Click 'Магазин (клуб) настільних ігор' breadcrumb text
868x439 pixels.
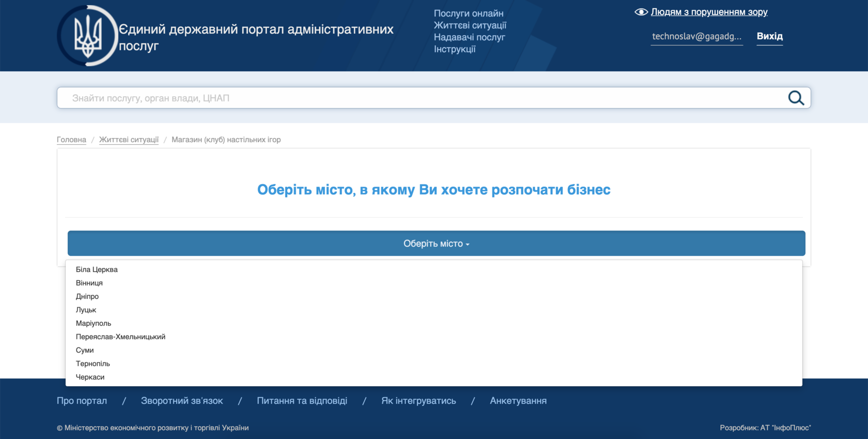coord(226,140)
